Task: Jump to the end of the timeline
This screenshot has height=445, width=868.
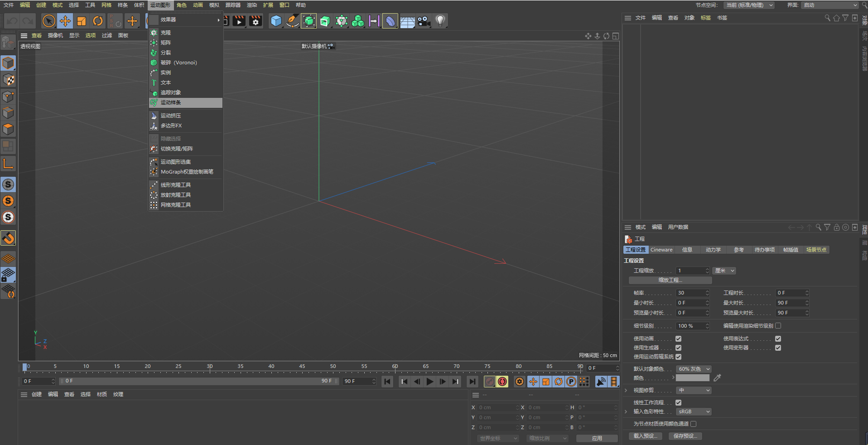Action: (x=473, y=382)
